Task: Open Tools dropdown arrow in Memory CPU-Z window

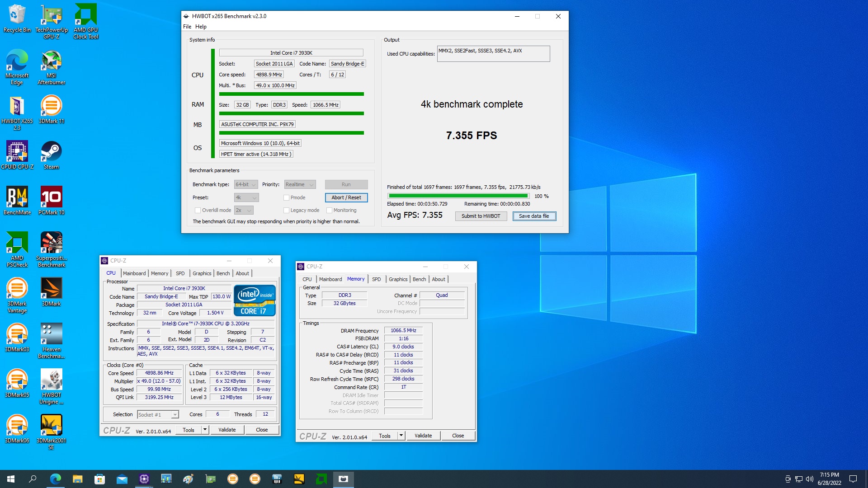Action: (x=401, y=436)
